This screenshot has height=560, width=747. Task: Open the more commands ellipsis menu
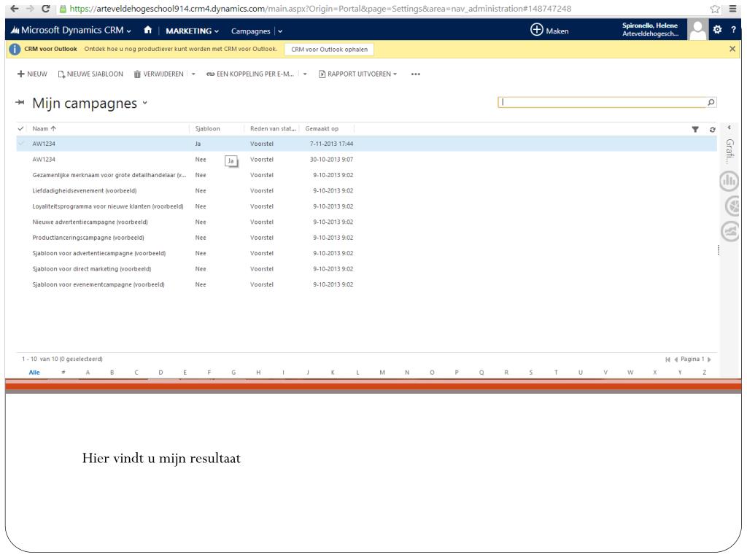tap(416, 74)
